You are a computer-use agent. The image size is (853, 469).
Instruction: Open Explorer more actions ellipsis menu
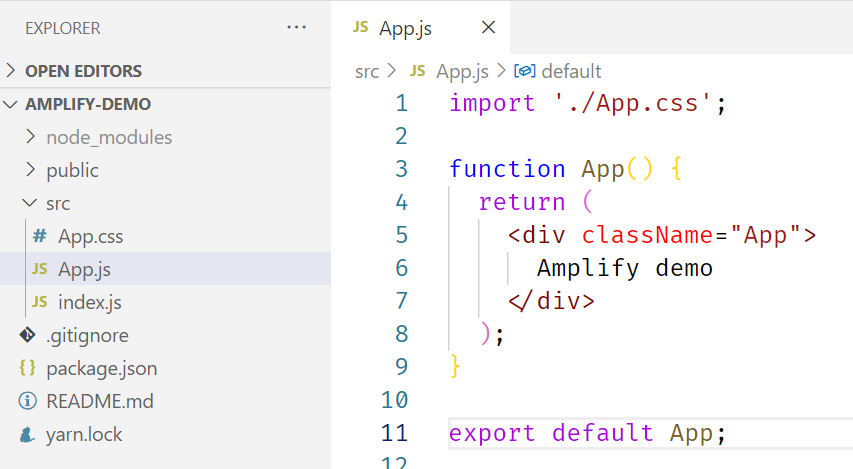click(x=296, y=27)
